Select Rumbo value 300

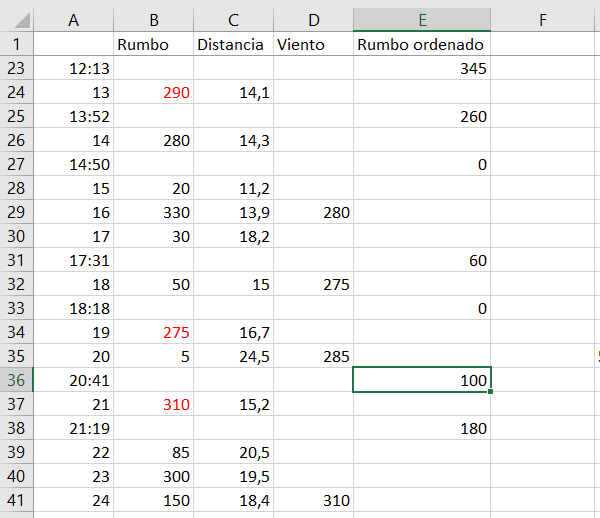(x=153, y=476)
